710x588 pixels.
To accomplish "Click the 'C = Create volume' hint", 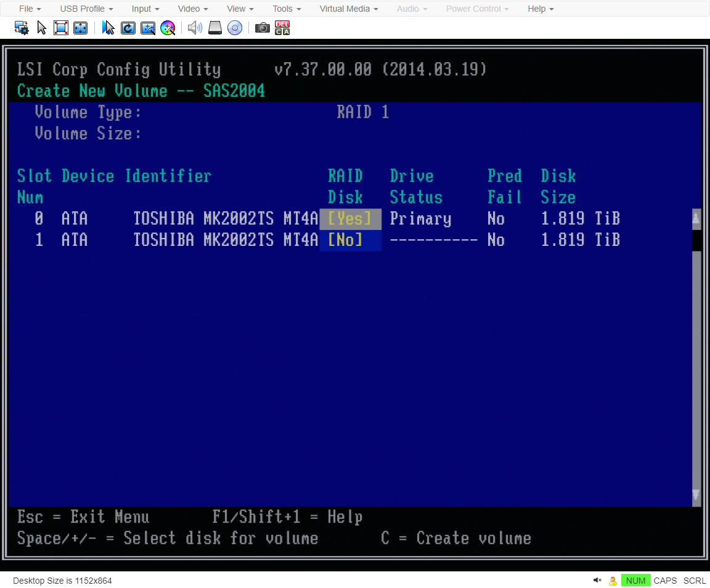I will pos(455,538).
